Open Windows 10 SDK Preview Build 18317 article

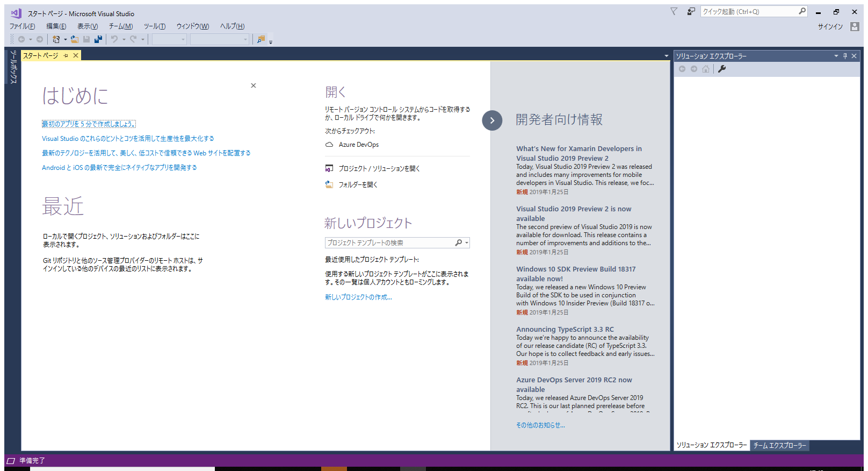coord(576,274)
